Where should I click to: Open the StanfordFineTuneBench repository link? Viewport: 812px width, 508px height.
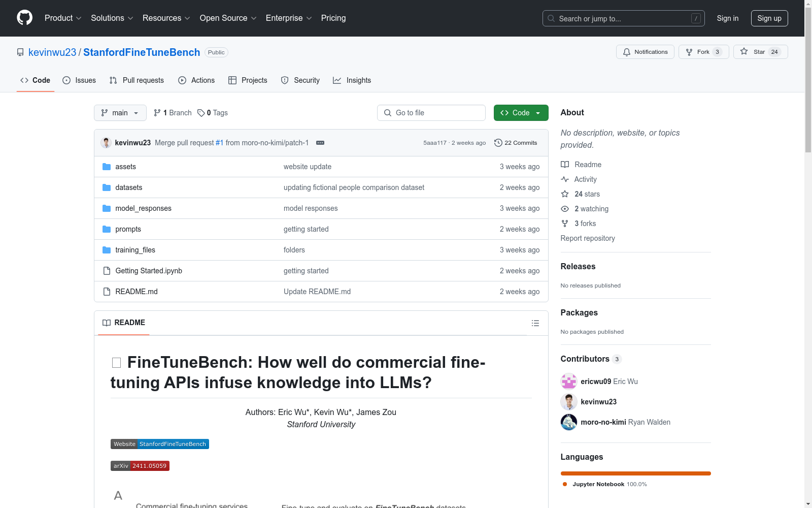[142, 52]
